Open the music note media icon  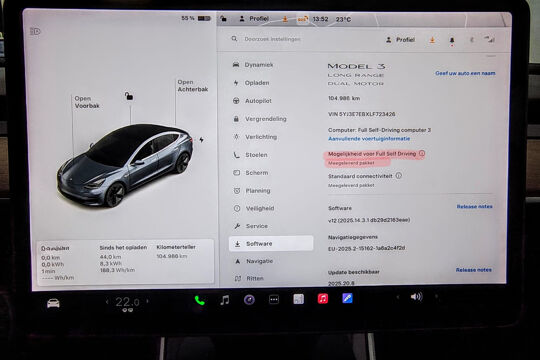pos(225,300)
